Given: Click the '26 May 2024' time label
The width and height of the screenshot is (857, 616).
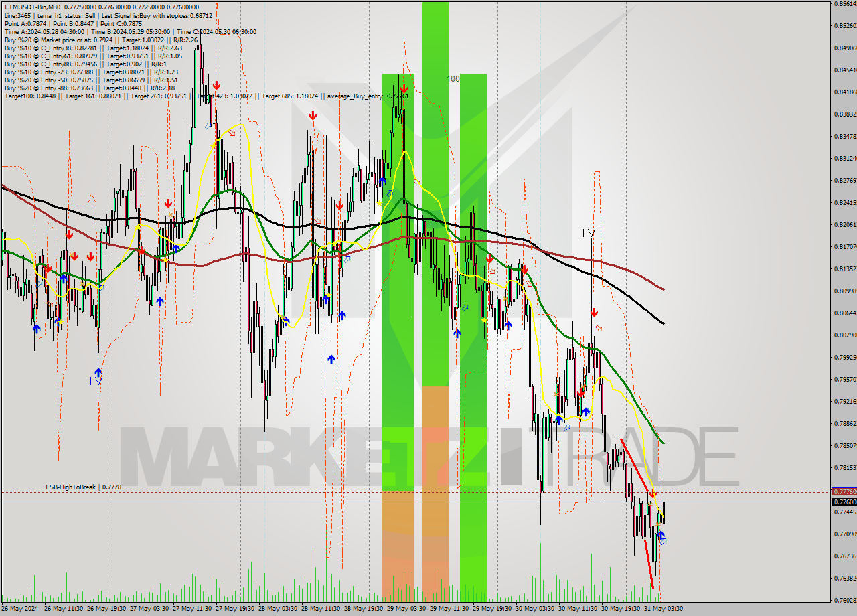Looking at the screenshot, I should [20, 609].
